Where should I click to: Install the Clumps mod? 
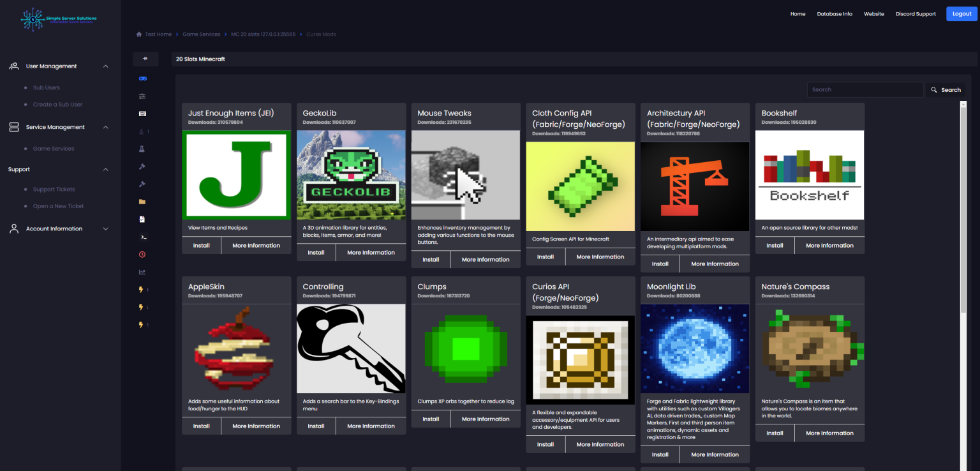coord(431,419)
